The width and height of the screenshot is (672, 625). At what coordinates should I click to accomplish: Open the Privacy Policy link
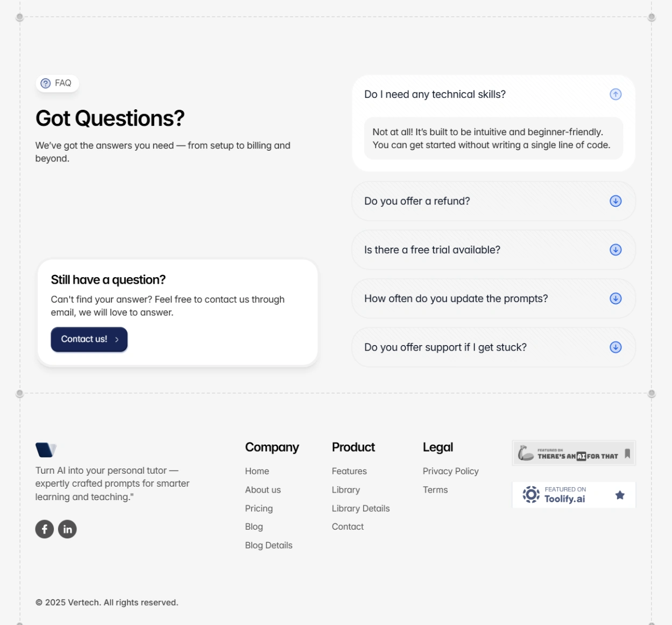coord(451,471)
